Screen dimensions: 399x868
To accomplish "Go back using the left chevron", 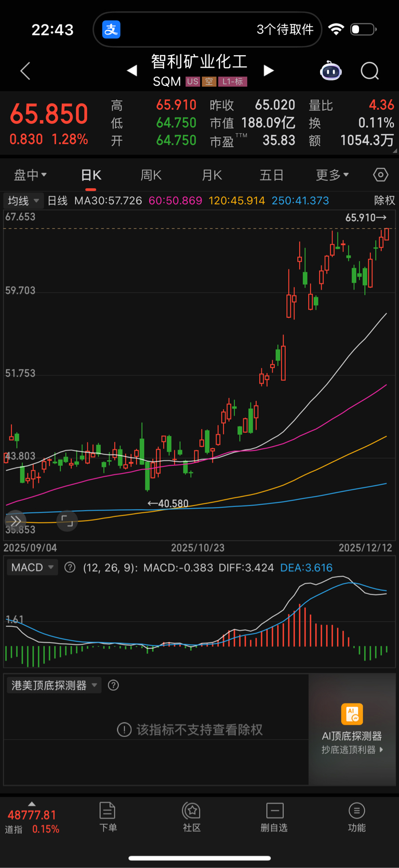I will [x=25, y=71].
